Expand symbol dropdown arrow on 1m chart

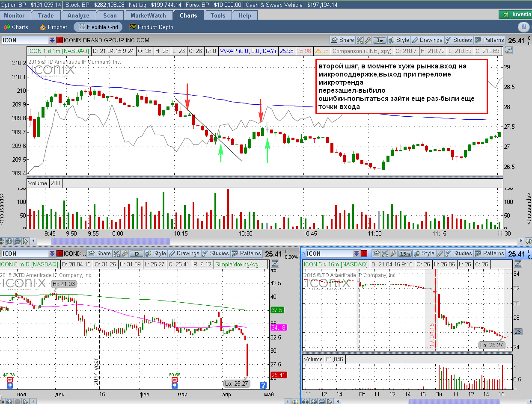[52, 40]
